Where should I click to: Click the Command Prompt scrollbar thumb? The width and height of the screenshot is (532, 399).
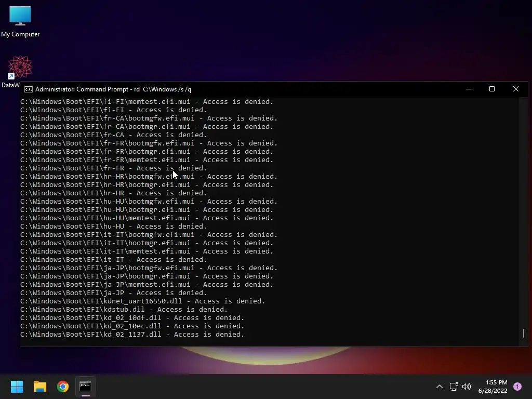(524, 333)
